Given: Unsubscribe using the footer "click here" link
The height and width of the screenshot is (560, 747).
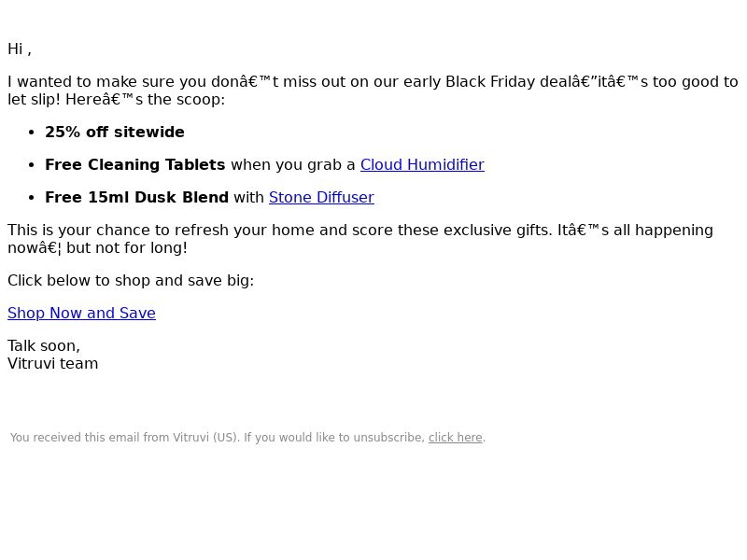Looking at the screenshot, I should tap(455, 438).
